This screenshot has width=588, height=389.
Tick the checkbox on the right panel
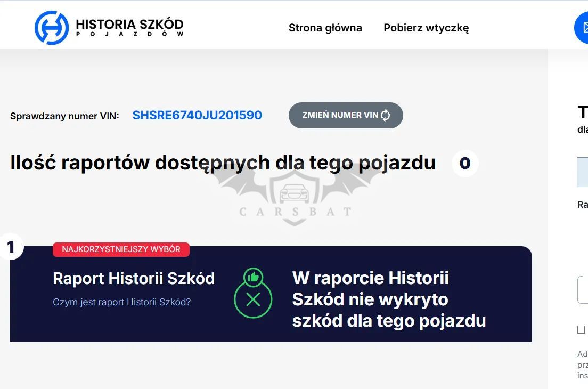(581, 329)
